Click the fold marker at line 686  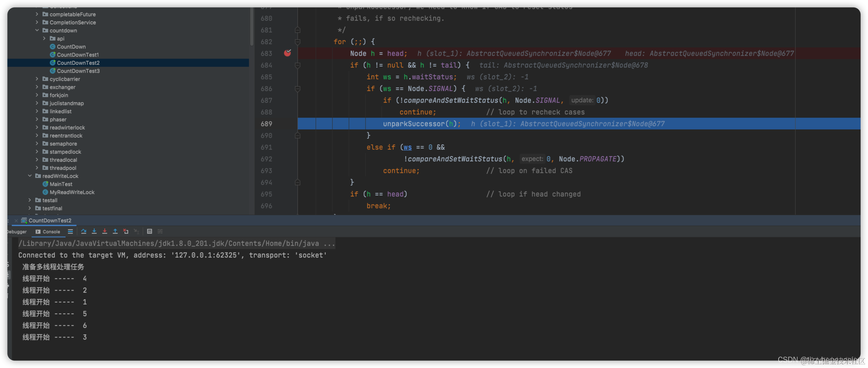pos(297,89)
